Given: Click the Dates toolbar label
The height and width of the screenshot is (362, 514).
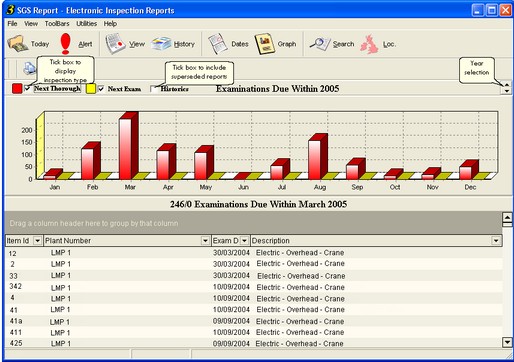Looking at the screenshot, I should pos(240,44).
